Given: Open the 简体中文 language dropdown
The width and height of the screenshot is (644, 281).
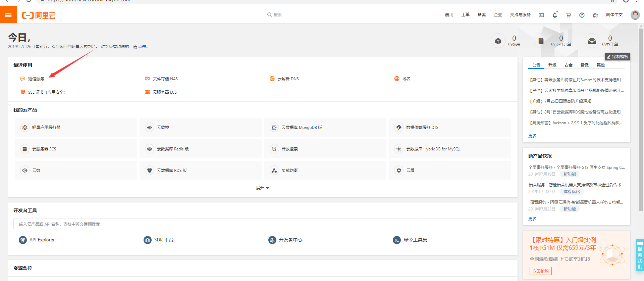Looking at the screenshot, I should (614, 15).
